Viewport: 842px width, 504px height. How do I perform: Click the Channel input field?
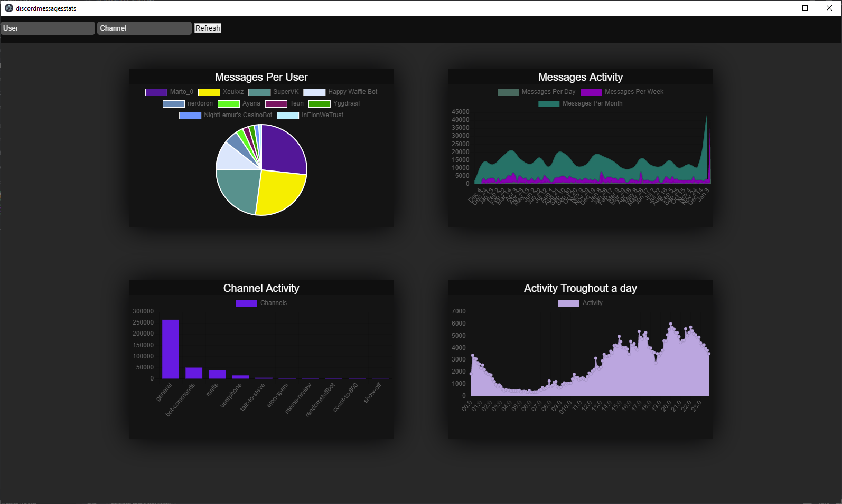(x=144, y=28)
